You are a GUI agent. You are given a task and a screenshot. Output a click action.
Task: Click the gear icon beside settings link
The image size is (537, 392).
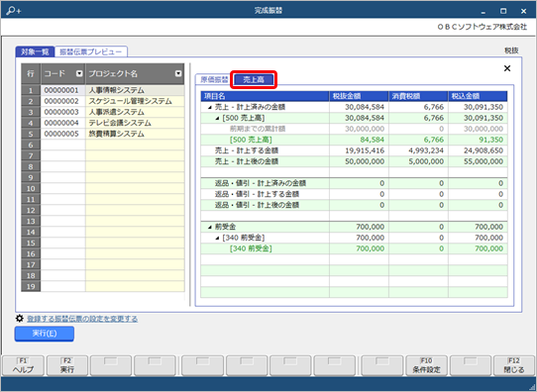pos(20,319)
